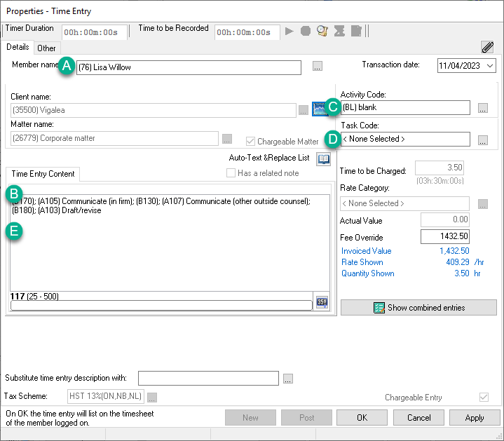Switch to the Other tab
The width and height of the screenshot is (504, 441).
(46, 48)
